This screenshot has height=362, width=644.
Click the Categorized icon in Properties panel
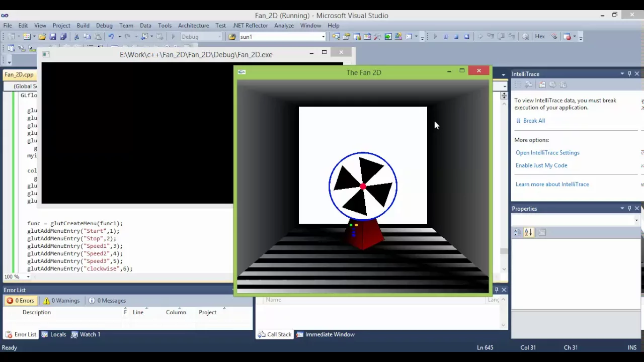[518, 232]
